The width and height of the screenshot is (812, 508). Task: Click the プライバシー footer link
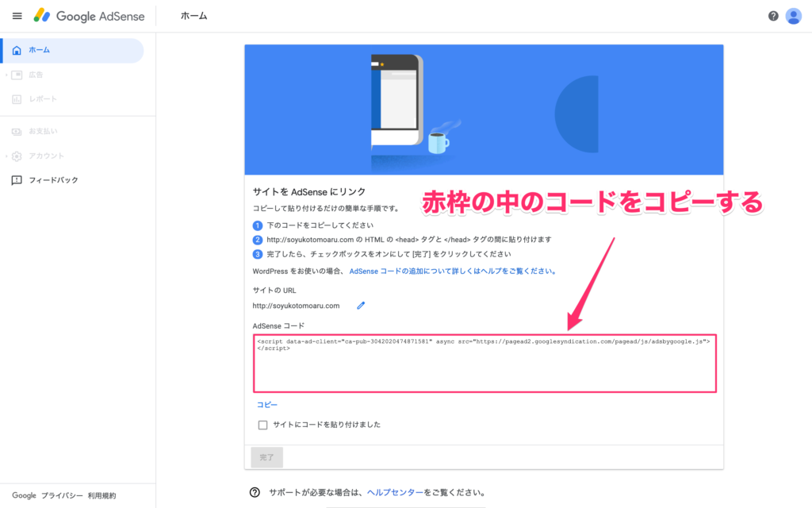[x=62, y=495]
